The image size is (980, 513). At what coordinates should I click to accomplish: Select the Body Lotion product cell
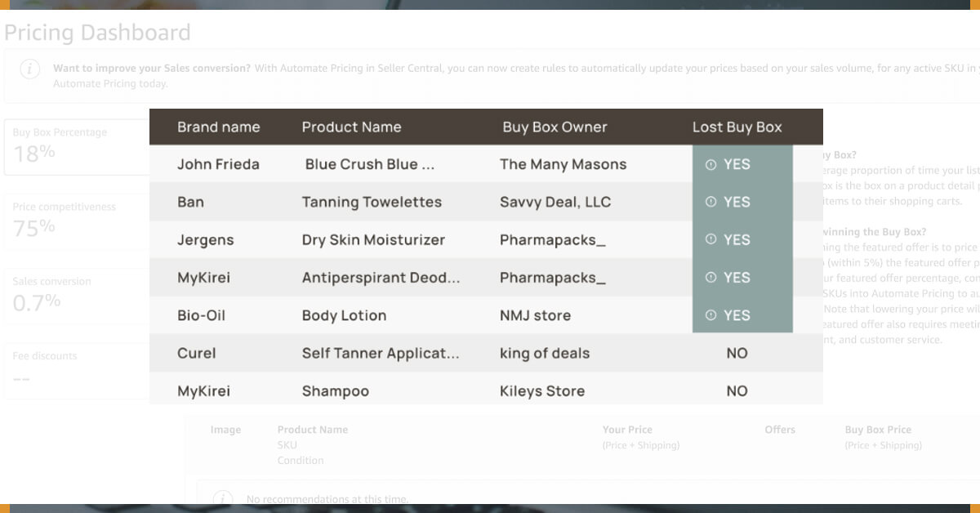(x=344, y=315)
